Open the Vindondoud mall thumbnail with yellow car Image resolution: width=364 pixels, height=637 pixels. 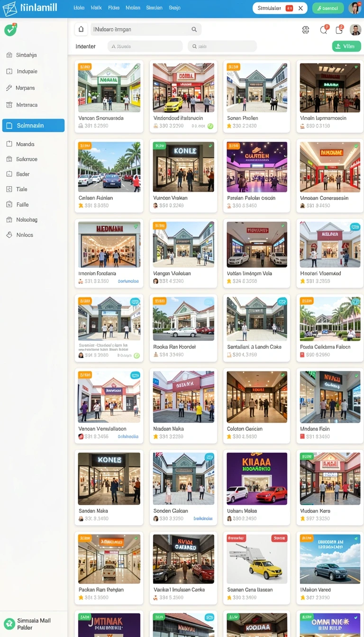coord(183,87)
